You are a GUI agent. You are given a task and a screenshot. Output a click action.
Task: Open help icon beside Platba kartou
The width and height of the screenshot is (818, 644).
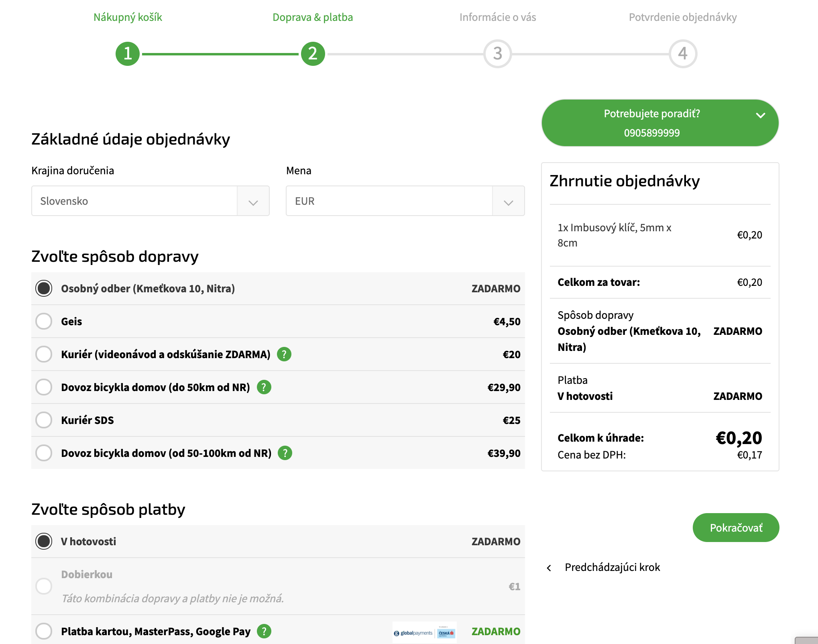click(x=264, y=631)
